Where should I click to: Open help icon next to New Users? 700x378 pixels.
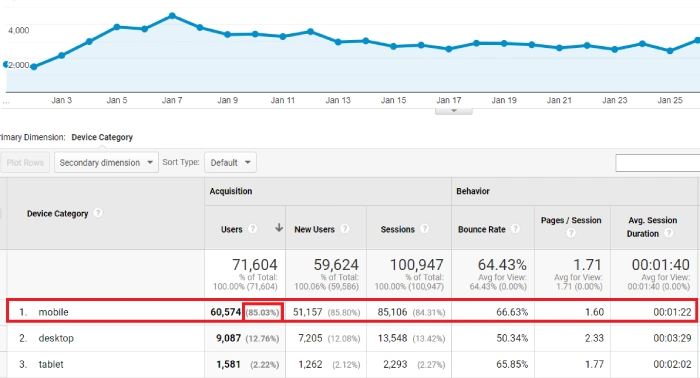(x=345, y=229)
